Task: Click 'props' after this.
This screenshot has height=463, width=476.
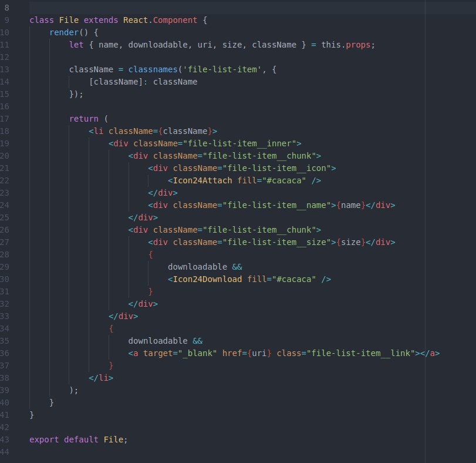Action: (358, 45)
